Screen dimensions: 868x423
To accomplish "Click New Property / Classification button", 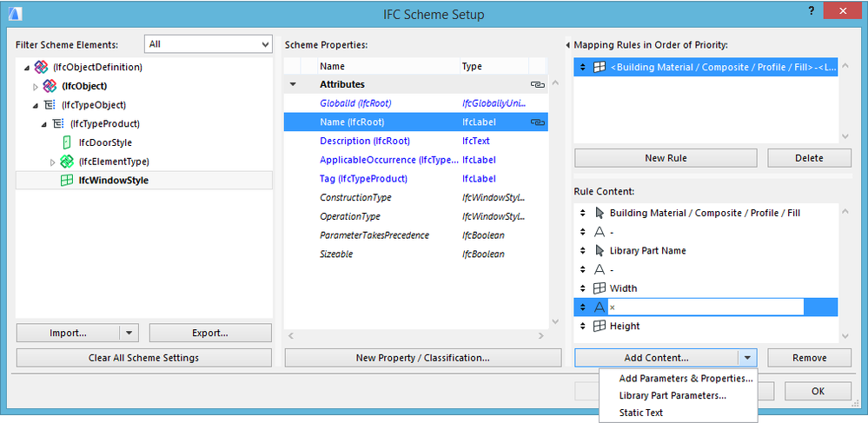I will pyautogui.click(x=422, y=358).
